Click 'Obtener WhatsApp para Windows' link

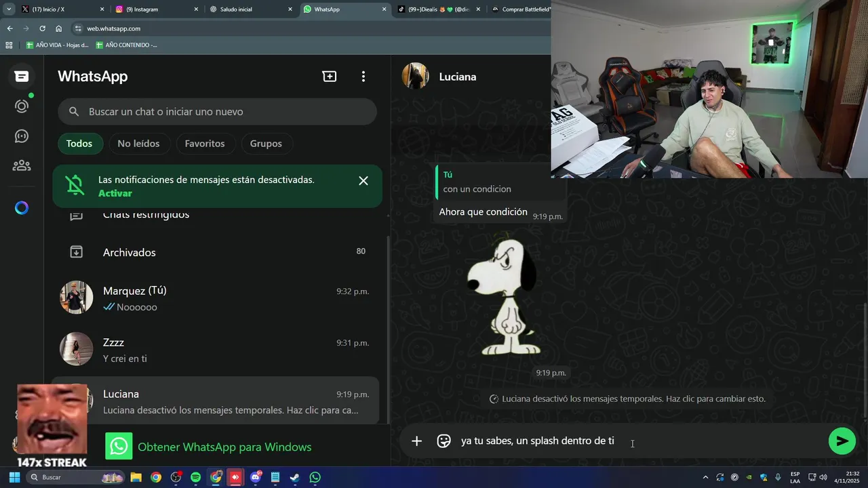[x=224, y=447]
